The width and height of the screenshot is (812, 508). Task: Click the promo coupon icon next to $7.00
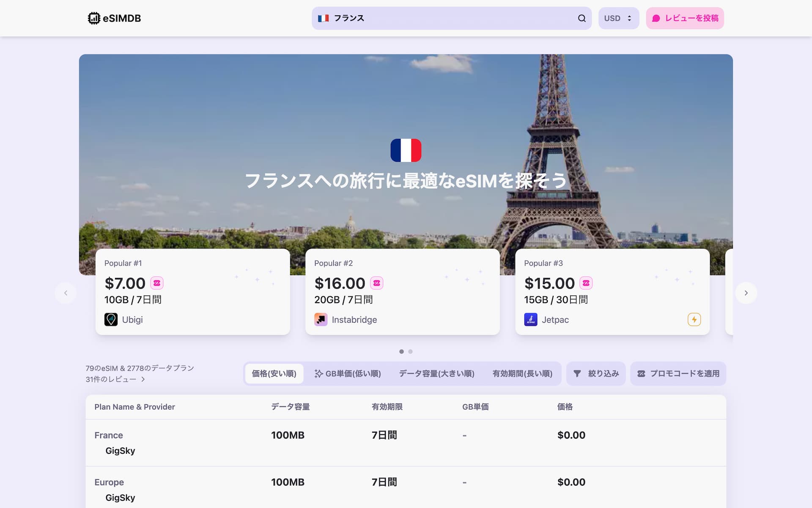tap(157, 283)
